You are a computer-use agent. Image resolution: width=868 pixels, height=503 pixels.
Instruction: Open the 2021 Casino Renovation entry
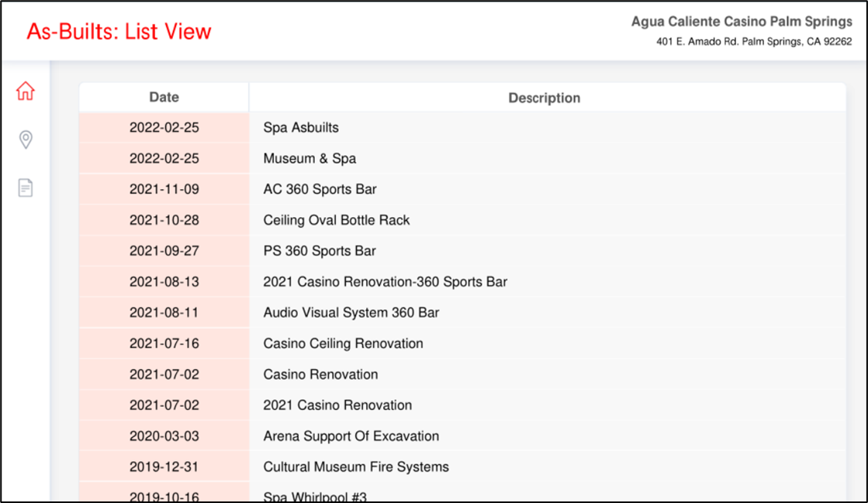coord(337,405)
